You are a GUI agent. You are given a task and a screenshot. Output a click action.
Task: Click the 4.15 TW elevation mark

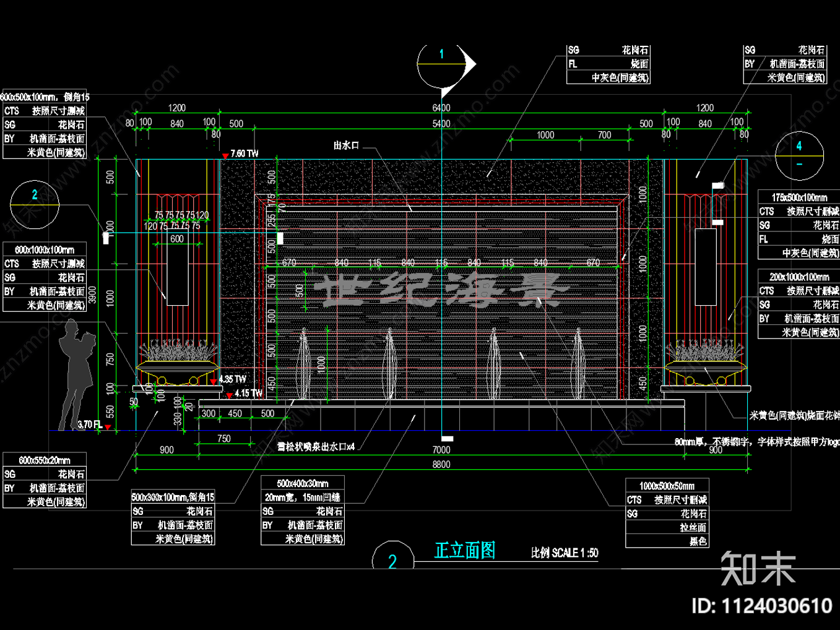pos(248,393)
